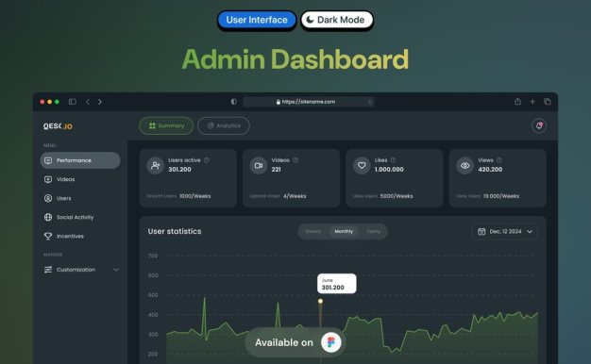
Task: Click the Customization sidebar item
Action: click(x=80, y=270)
